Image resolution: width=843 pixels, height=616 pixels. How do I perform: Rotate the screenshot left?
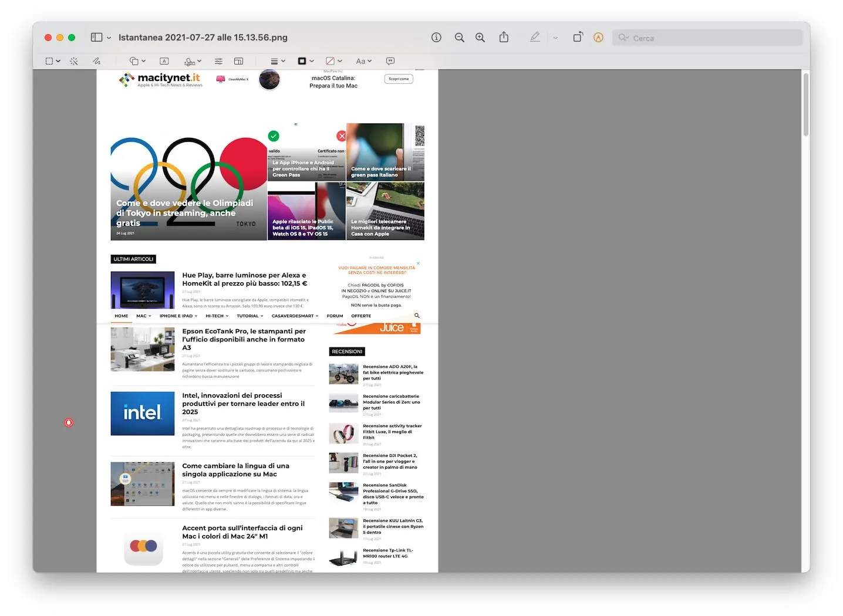[x=578, y=37]
